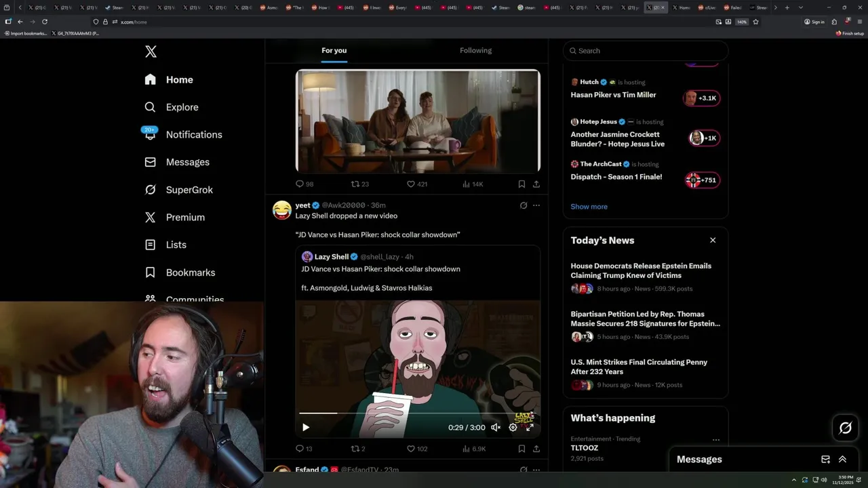This screenshot has height=488, width=868.
Task: Click Show more under live spaces
Action: [589, 207]
